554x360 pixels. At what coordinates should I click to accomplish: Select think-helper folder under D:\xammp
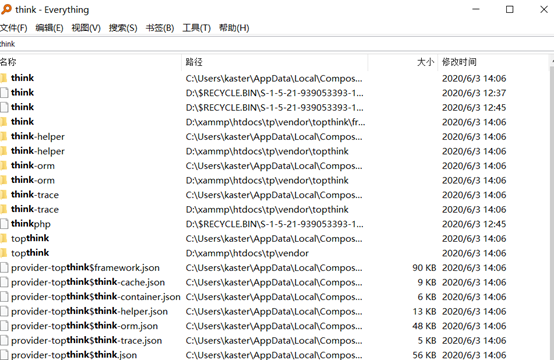click(x=38, y=151)
